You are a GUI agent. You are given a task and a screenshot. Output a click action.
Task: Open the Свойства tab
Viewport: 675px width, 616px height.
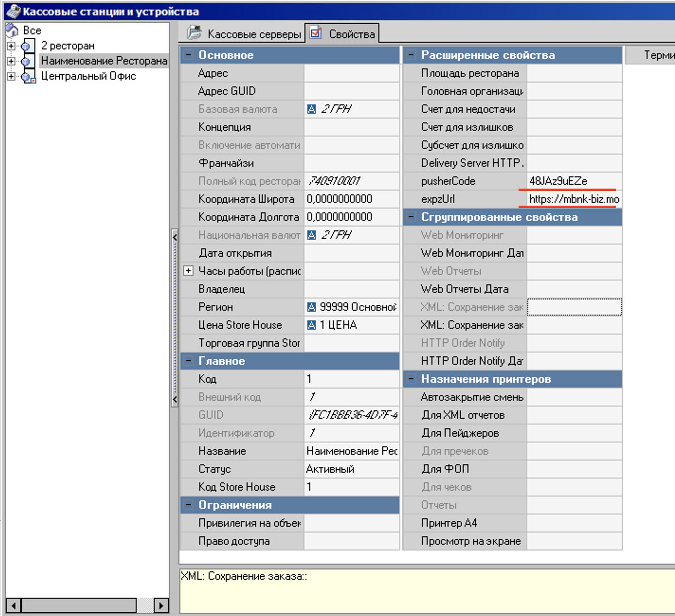coord(351,34)
